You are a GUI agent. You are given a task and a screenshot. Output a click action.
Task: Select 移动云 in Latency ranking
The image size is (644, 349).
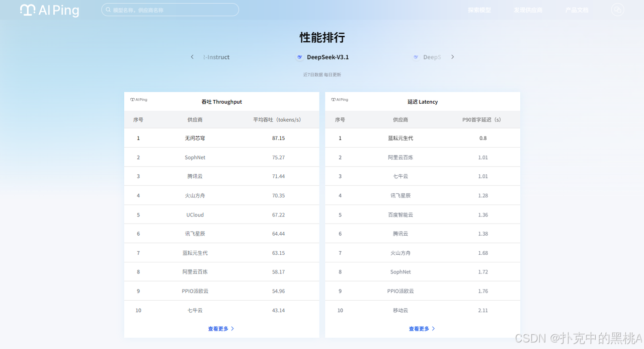point(400,310)
